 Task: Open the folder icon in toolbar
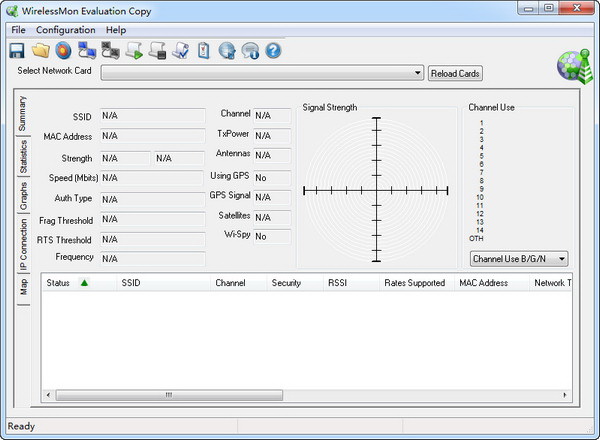coord(41,51)
